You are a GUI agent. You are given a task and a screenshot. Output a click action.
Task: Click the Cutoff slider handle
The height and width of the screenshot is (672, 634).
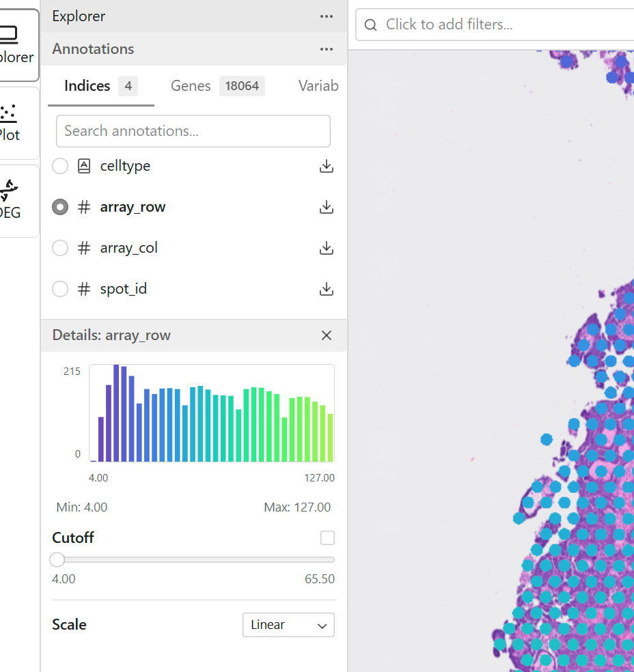[x=57, y=560]
